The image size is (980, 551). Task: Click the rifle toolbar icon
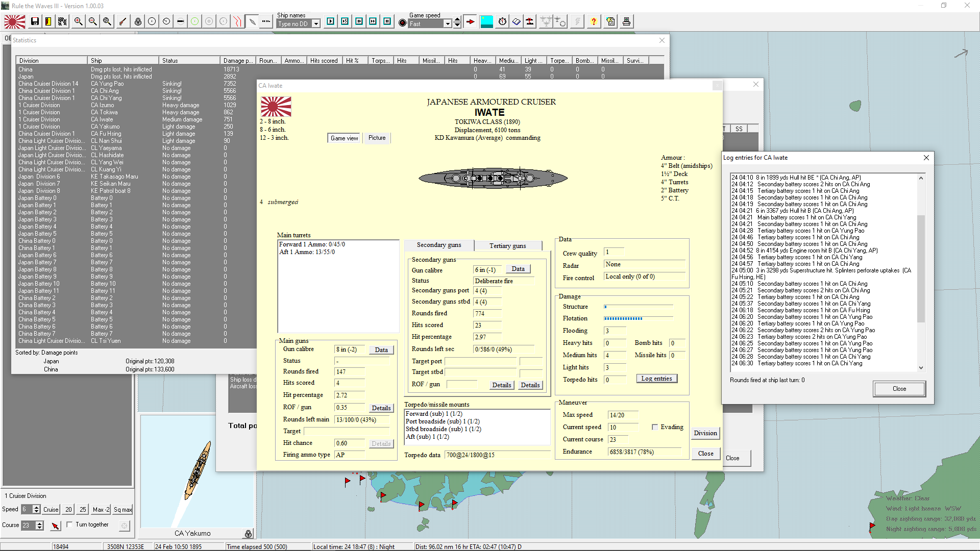coord(122,21)
